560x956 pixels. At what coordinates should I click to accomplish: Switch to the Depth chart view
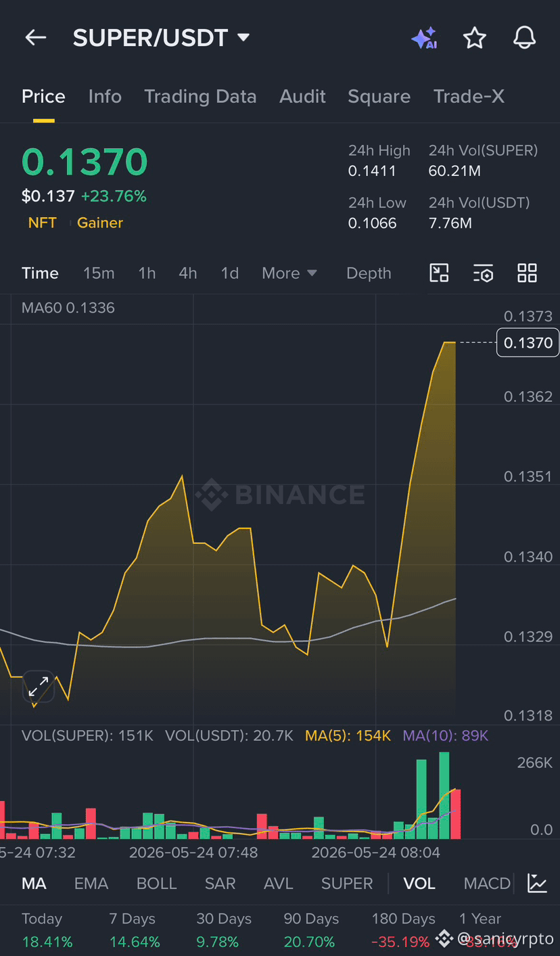[x=369, y=273]
